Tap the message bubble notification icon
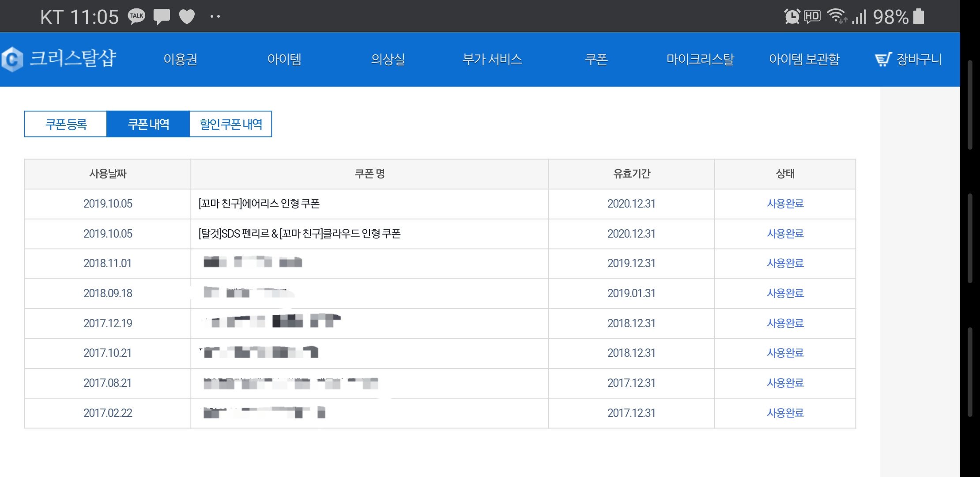Viewport: 980px width, 477px height. click(162, 17)
